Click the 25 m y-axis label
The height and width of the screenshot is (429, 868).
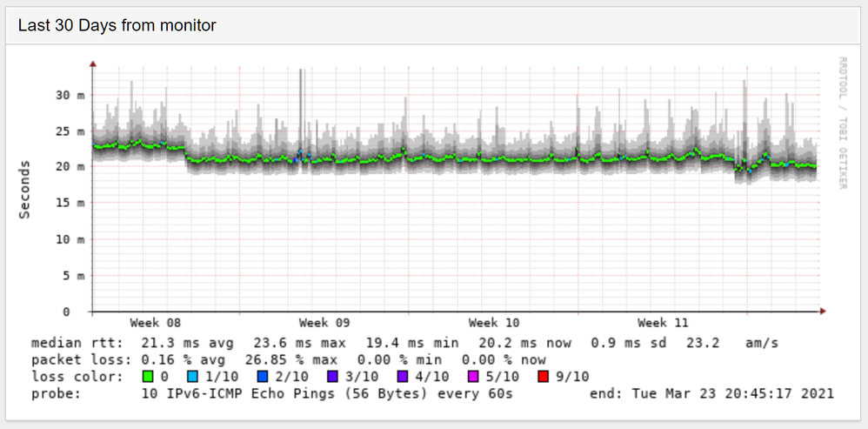pos(70,131)
